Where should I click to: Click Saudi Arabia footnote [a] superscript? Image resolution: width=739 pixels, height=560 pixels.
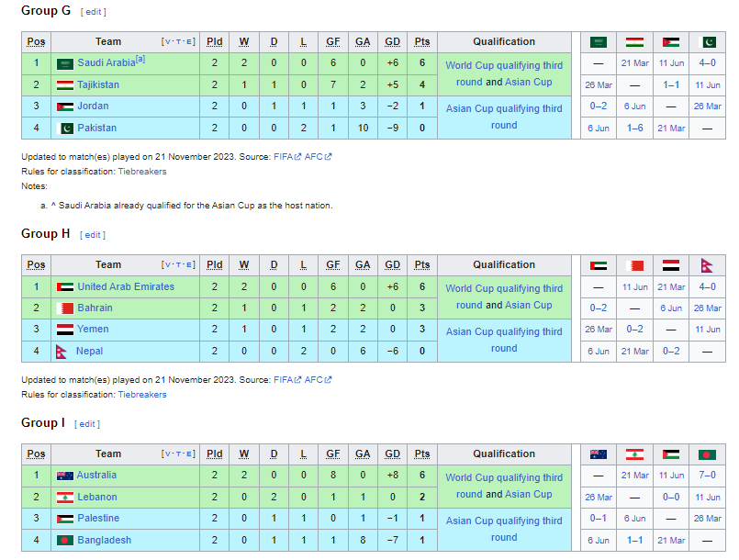[140, 60]
